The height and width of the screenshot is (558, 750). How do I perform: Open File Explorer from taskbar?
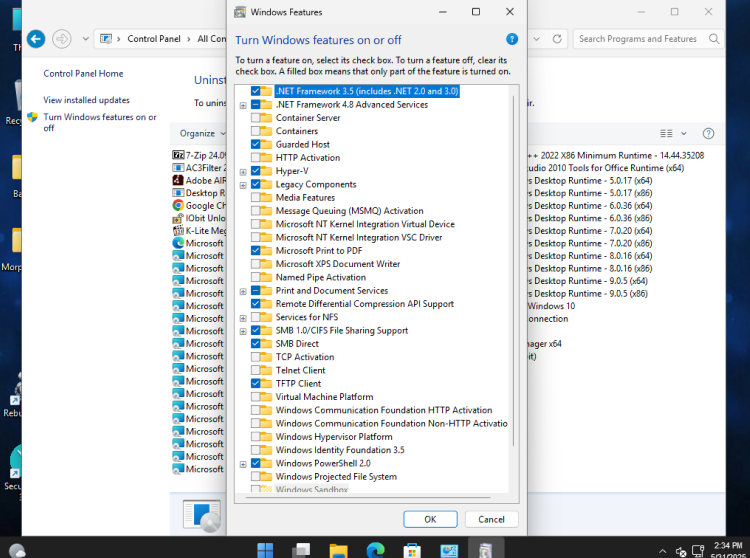pyautogui.click(x=338, y=550)
